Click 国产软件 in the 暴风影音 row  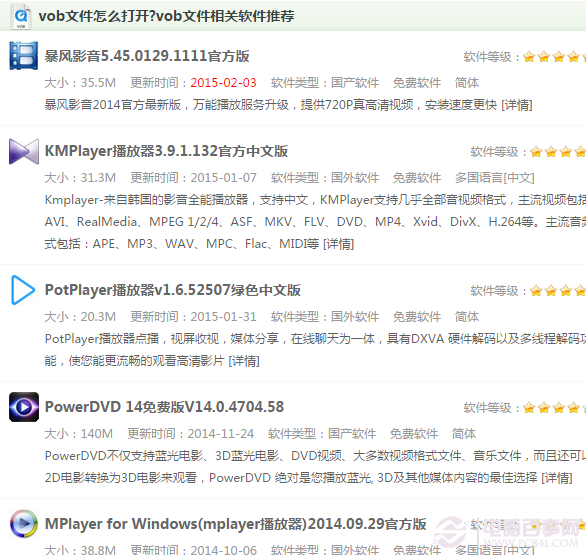click(x=355, y=83)
